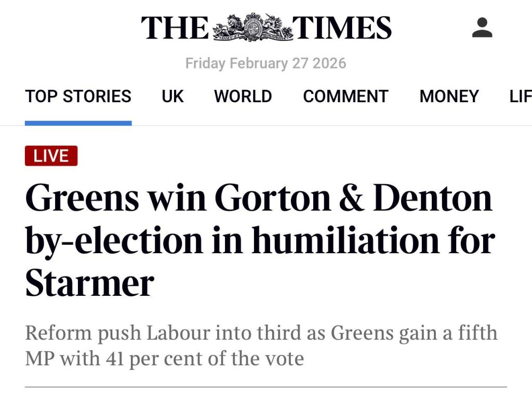This screenshot has width=532, height=398.
Task: Click the Times masthead logo to go home
Action: pos(265,29)
